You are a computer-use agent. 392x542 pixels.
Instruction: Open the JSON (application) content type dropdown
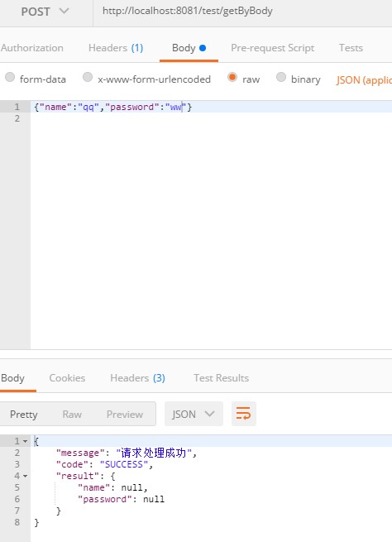click(364, 80)
